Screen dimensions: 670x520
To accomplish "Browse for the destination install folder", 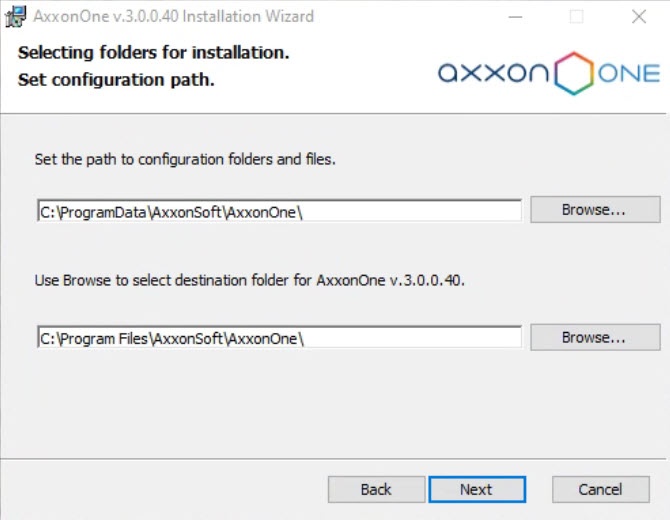I will point(594,338).
